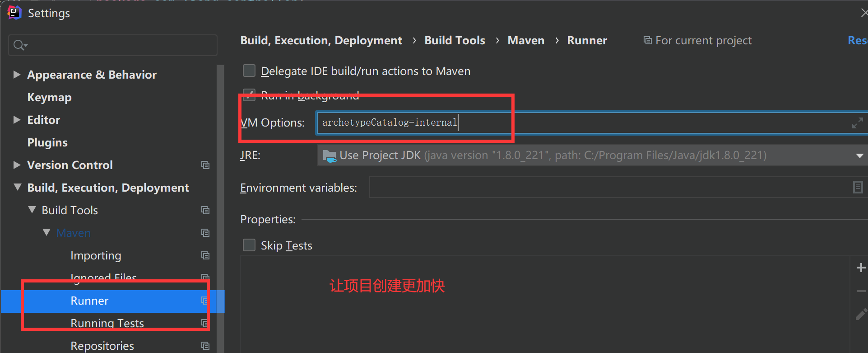868x353 pixels.
Task: Click the Maven breadcrumb link
Action: point(526,41)
